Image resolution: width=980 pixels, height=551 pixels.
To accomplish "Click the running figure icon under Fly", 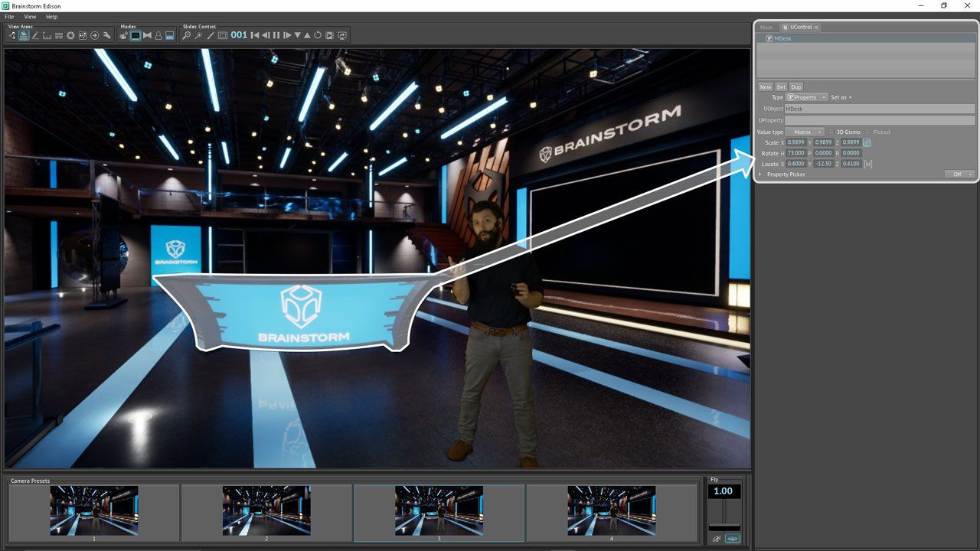I will point(717,539).
